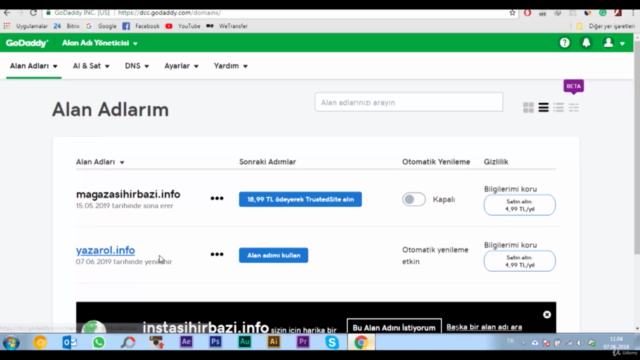This screenshot has width=640, height=360.
Task: Open Bitrix bookmark
Action: tap(66, 26)
